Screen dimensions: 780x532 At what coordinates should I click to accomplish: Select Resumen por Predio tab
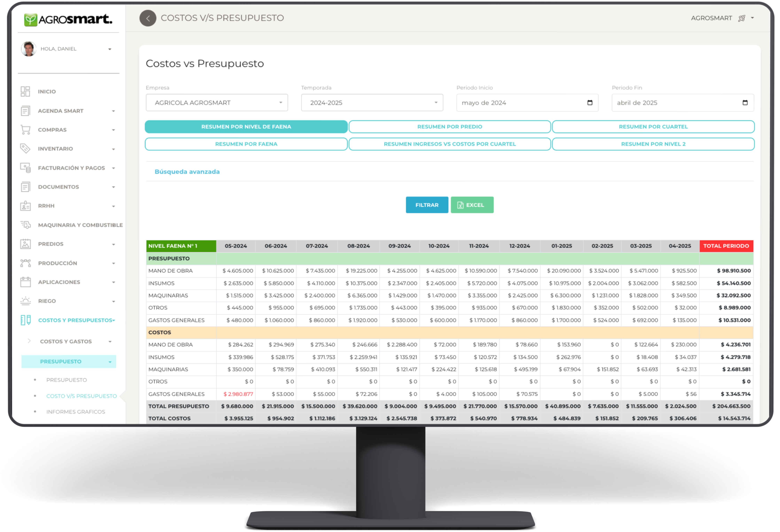click(449, 127)
